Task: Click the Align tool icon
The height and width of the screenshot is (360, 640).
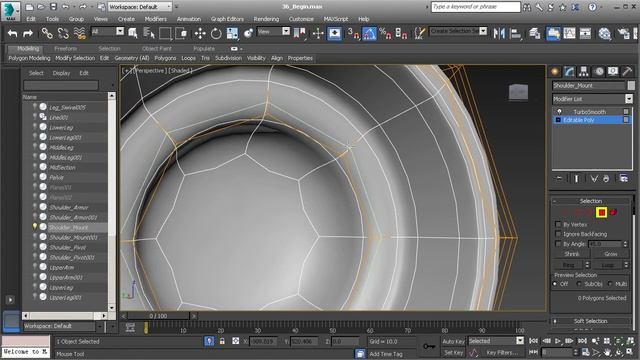Action: [515, 33]
